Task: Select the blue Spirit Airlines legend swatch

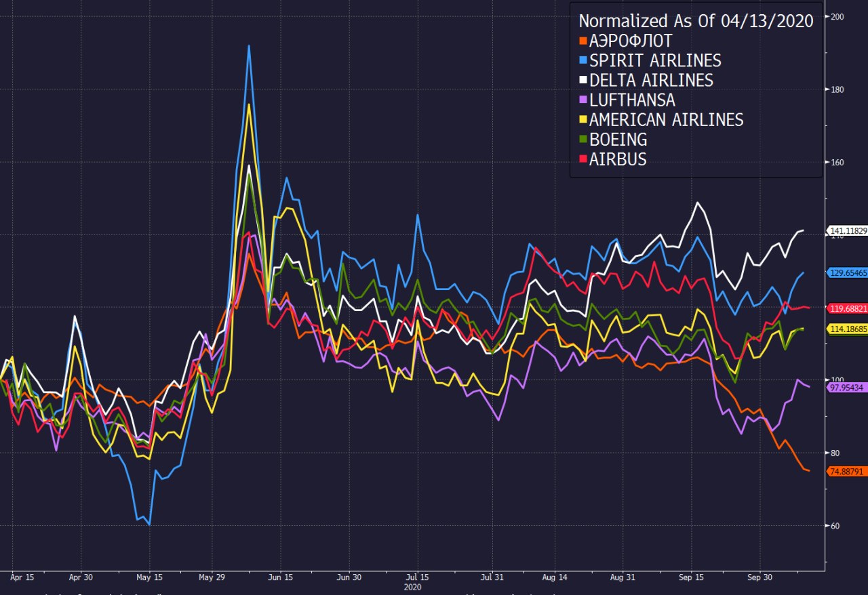Action: tap(583, 61)
